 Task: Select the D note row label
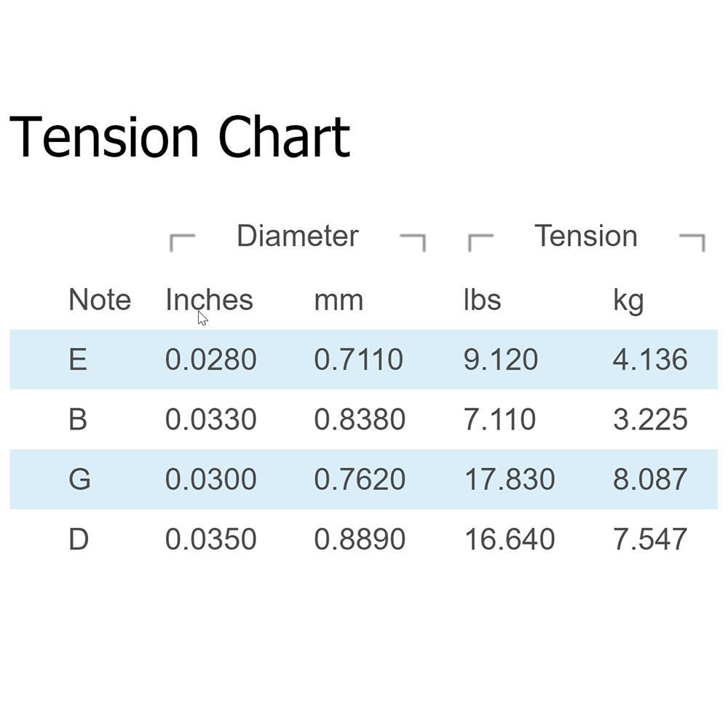79,539
